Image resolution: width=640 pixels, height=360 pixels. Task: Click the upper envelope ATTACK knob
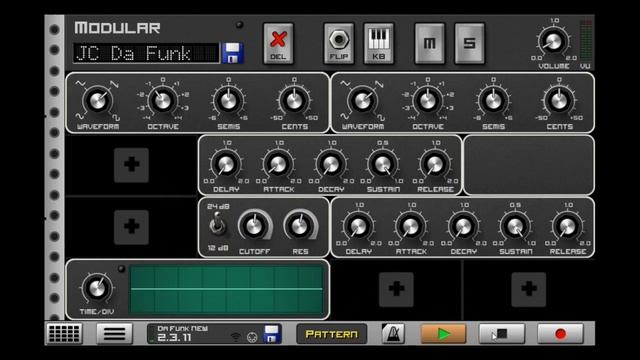coord(278,164)
